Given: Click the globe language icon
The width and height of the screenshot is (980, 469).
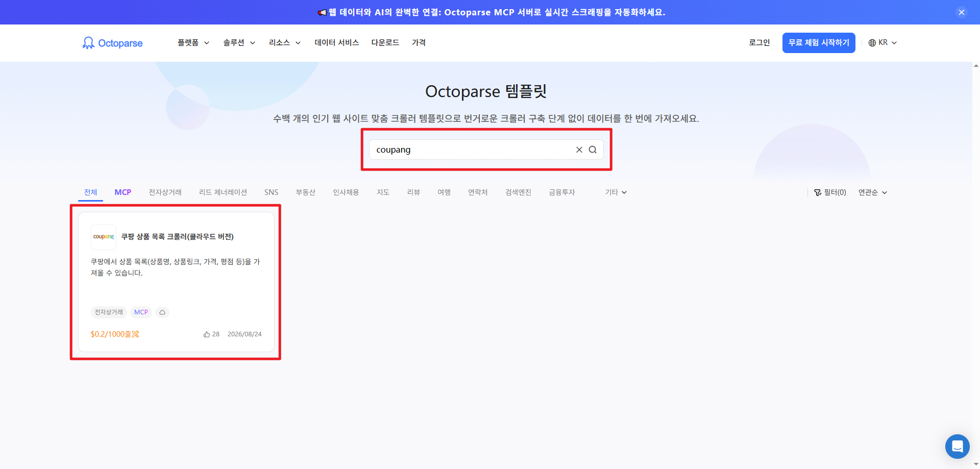Looking at the screenshot, I should tap(872, 43).
